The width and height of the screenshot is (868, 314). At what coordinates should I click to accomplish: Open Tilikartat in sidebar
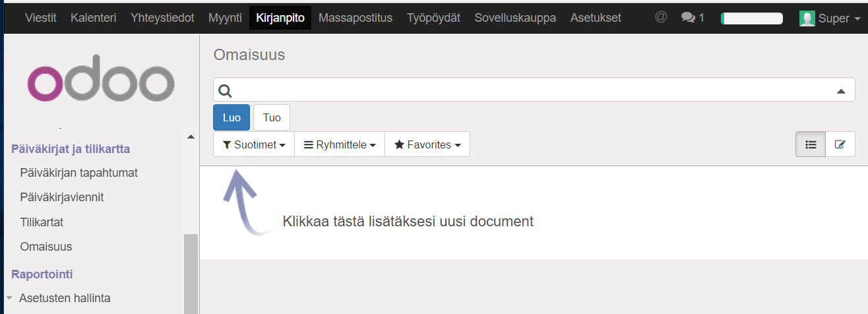click(x=42, y=222)
